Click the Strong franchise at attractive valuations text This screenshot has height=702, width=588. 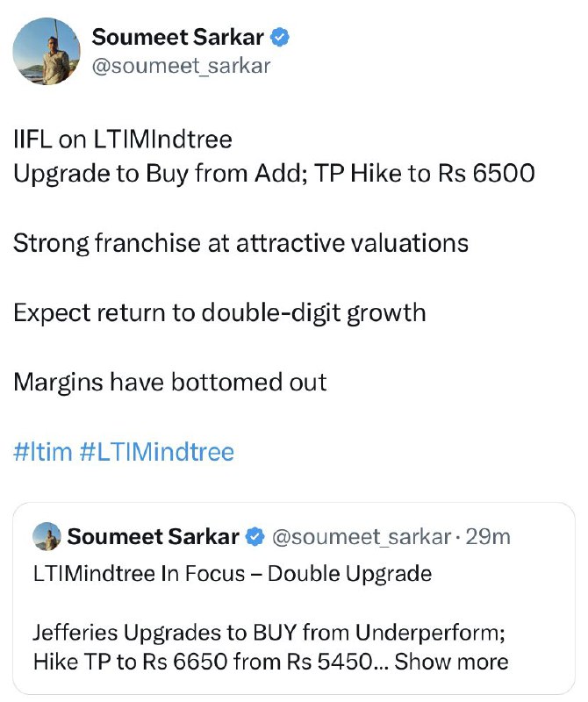(241, 244)
